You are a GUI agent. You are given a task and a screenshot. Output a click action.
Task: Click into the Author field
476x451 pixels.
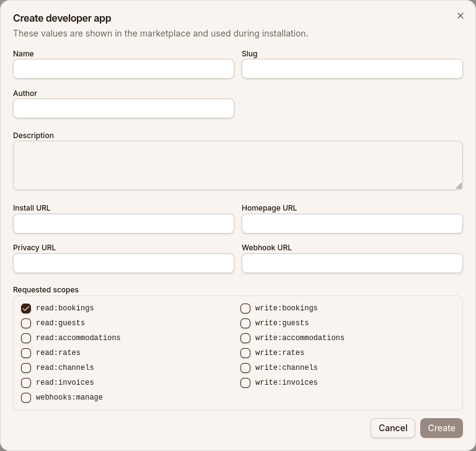tap(123, 108)
